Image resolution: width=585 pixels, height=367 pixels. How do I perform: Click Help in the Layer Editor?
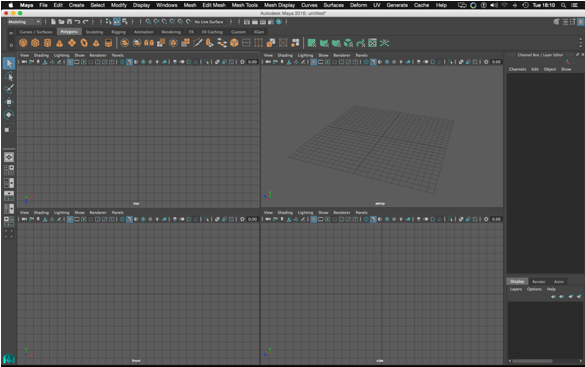(551, 289)
